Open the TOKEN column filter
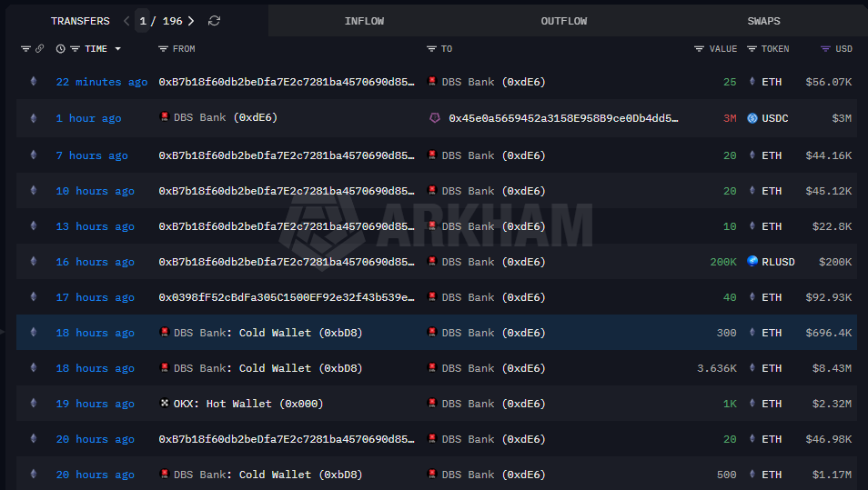This screenshot has width=868, height=490. [752, 49]
